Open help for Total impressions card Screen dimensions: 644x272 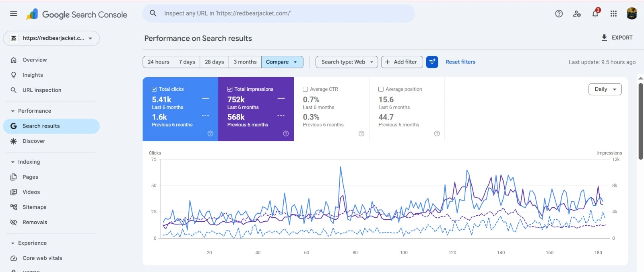click(286, 134)
